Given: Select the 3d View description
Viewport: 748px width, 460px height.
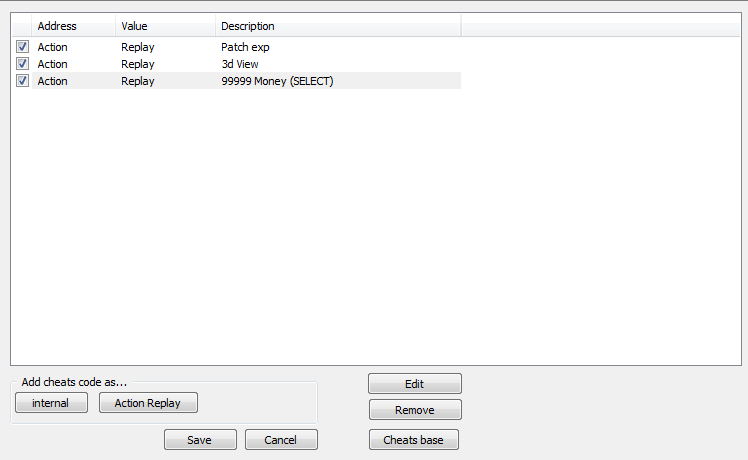Looking at the screenshot, I should (240, 64).
